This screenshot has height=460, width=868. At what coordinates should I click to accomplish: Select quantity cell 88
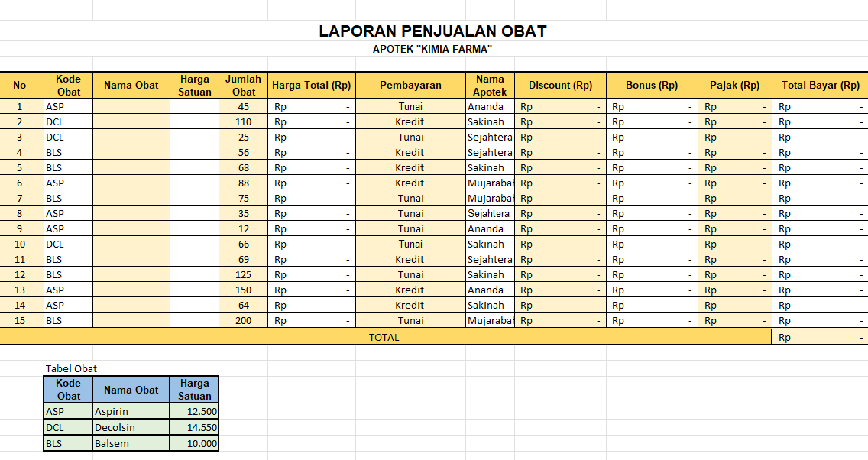tap(244, 183)
